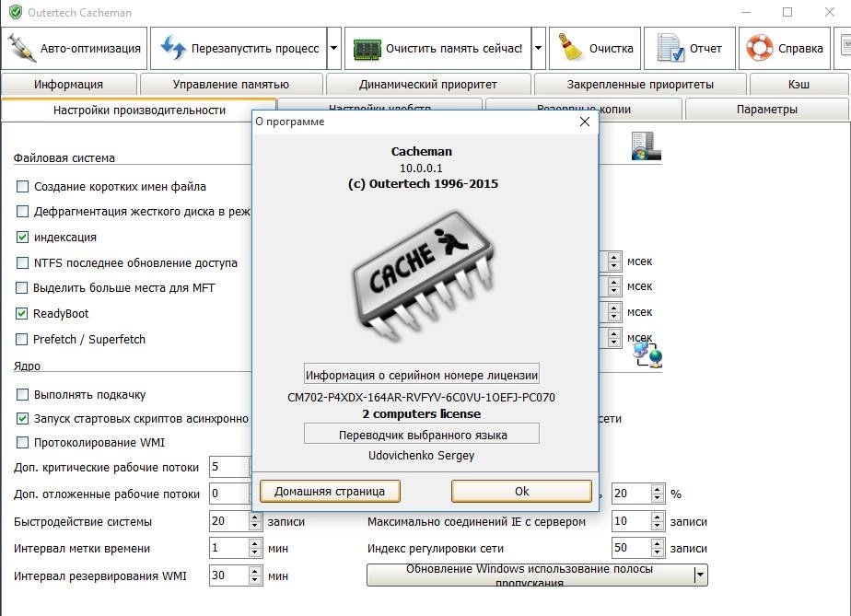Click the Быстродействие системы value field

tap(228, 521)
